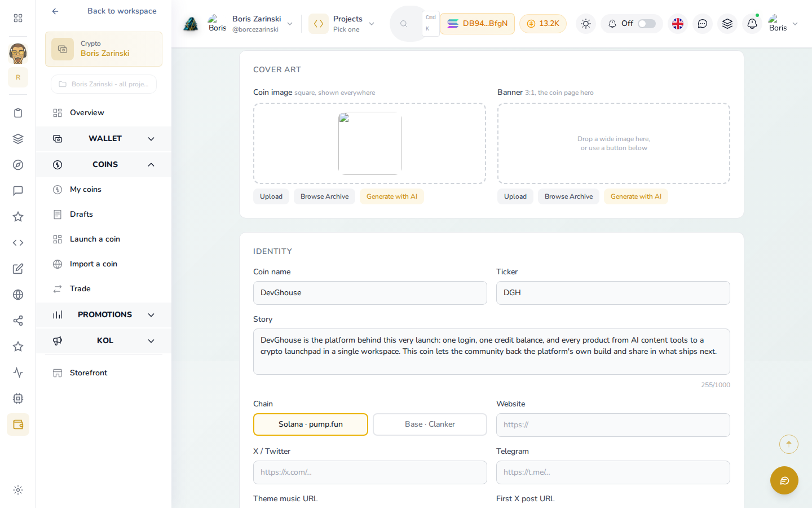Select the highlighted wallet icon in left rail
The height and width of the screenshot is (508, 812).
click(x=18, y=424)
